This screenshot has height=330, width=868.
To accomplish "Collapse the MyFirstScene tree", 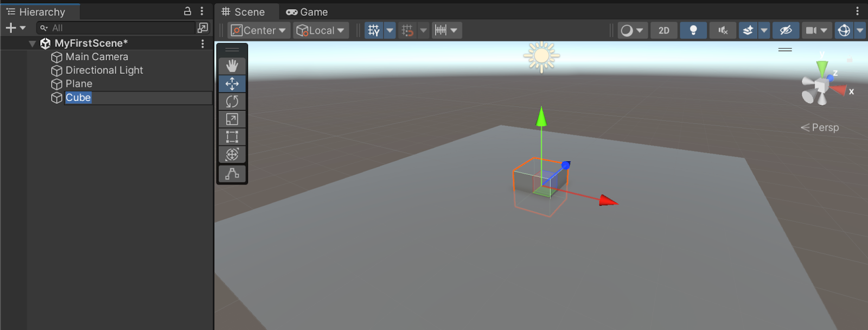I will 32,43.
